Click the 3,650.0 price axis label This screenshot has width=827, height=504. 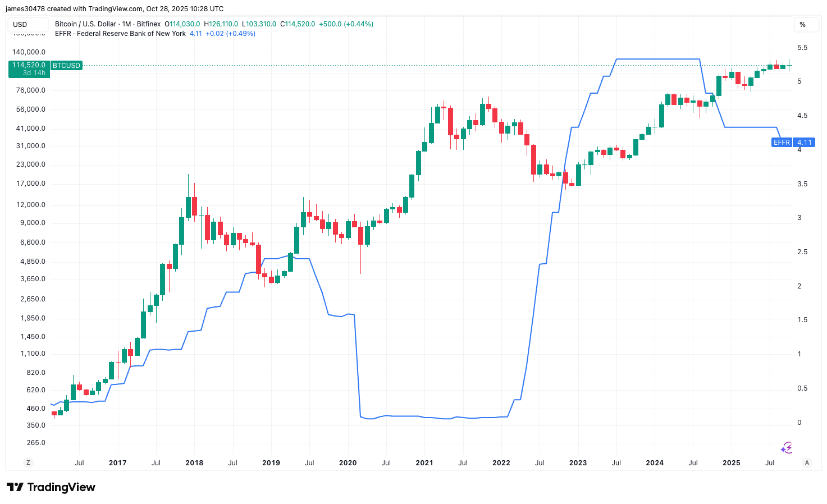[33, 279]
